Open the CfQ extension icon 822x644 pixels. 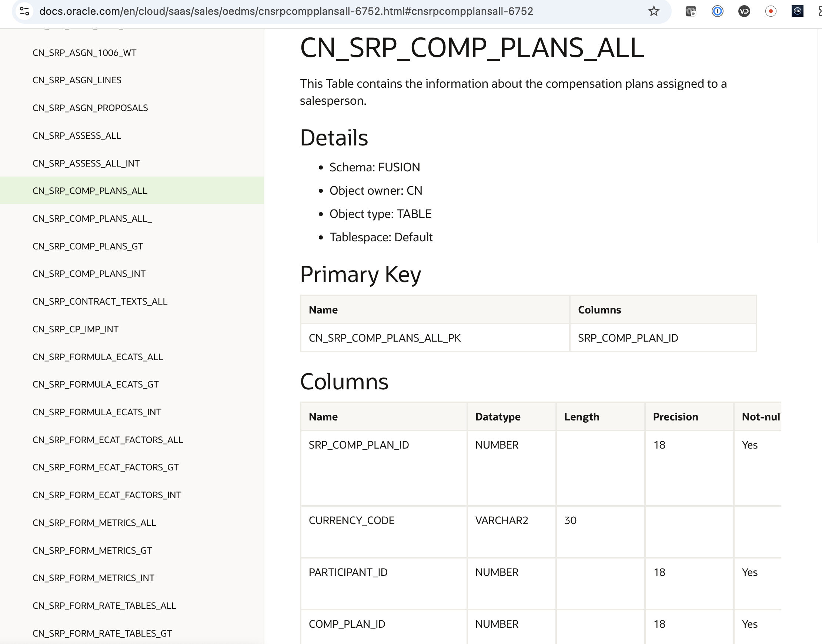797,11
